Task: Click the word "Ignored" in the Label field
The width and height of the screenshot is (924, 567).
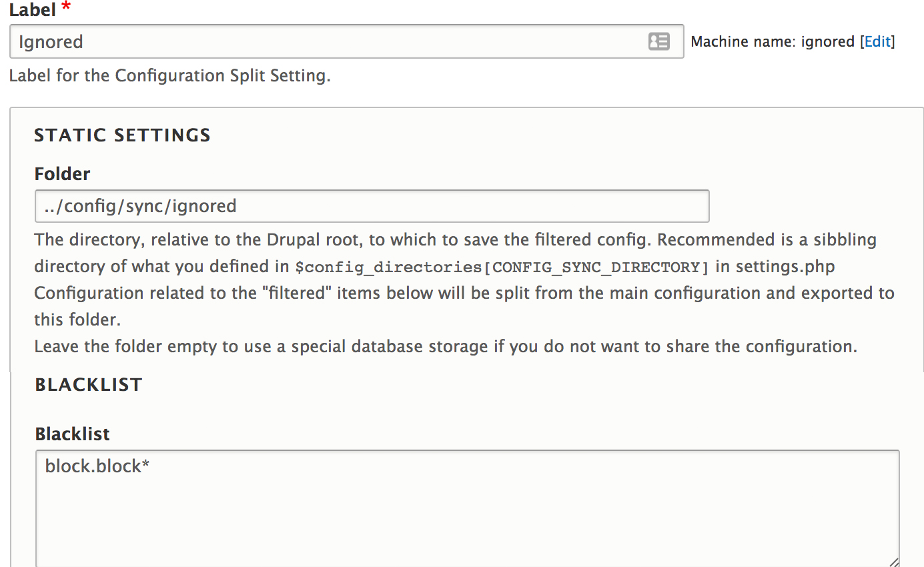Action: tap(51, 42)
